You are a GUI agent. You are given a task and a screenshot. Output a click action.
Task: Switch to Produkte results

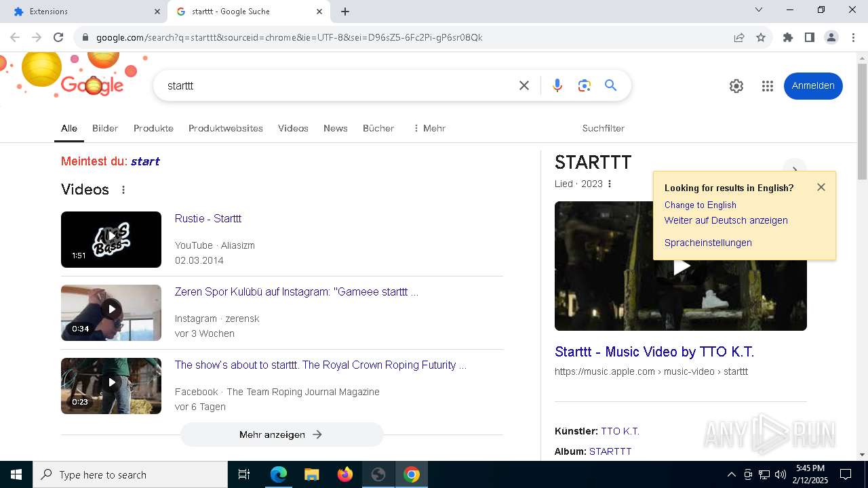click(153, 128)
